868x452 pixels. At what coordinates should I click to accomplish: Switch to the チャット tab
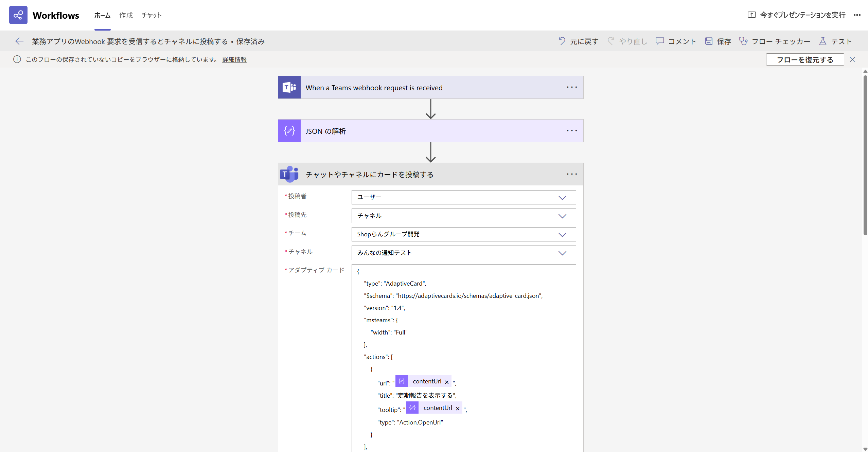[x=152, y=15]
